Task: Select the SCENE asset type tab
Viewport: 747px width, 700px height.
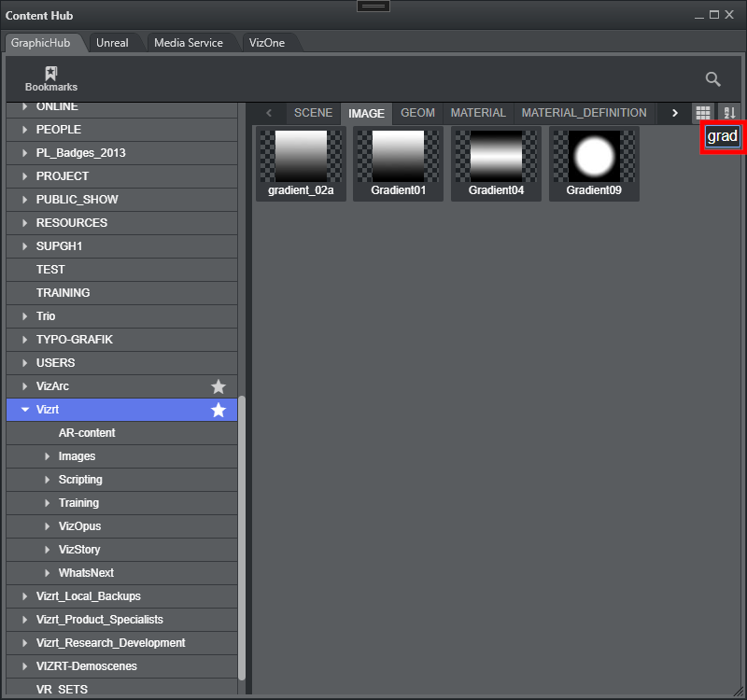Action: click(x=313, y=113)
